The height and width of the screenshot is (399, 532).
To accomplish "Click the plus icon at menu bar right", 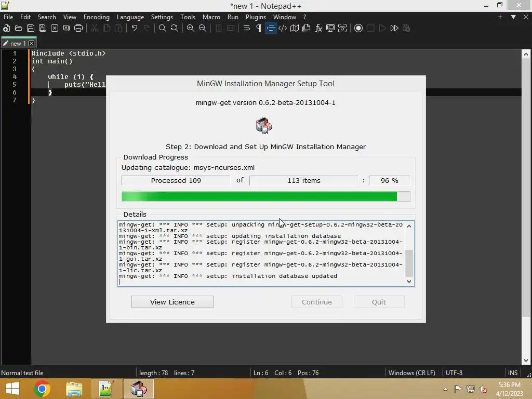I will click(x=500, y=17).
